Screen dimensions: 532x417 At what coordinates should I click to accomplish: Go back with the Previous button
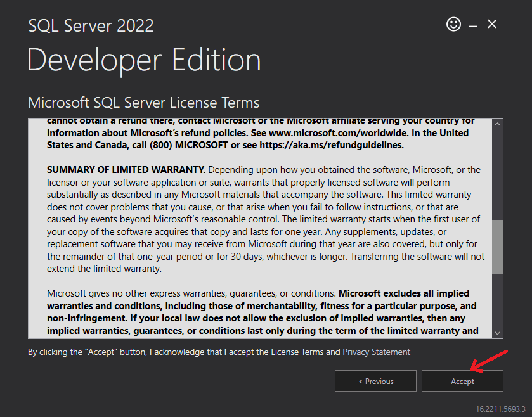[375, 381]
